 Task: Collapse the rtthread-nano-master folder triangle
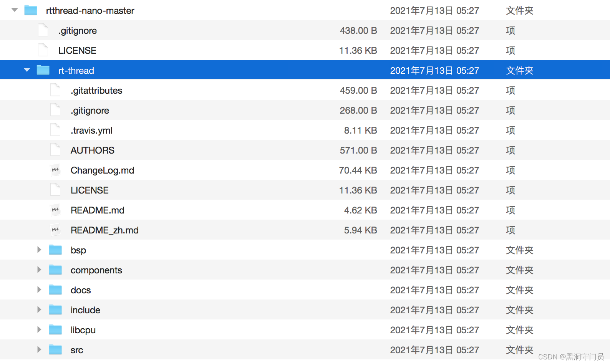point(15,10)
